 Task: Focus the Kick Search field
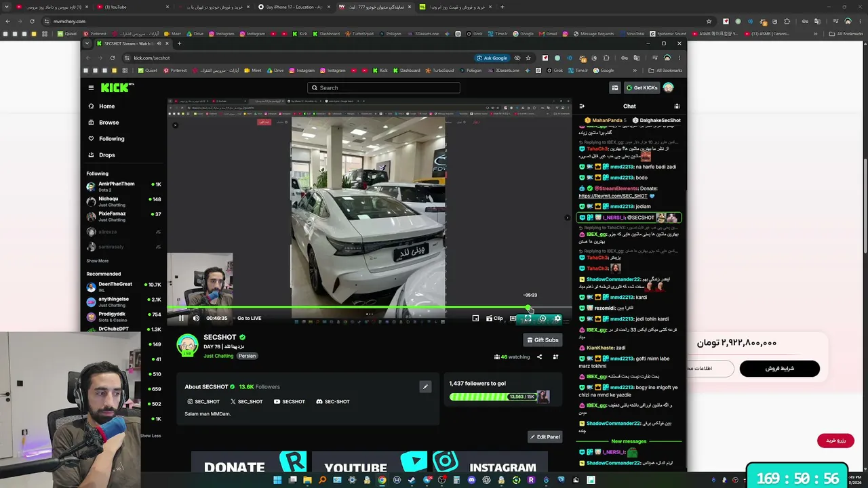click(x=384, y=87)
